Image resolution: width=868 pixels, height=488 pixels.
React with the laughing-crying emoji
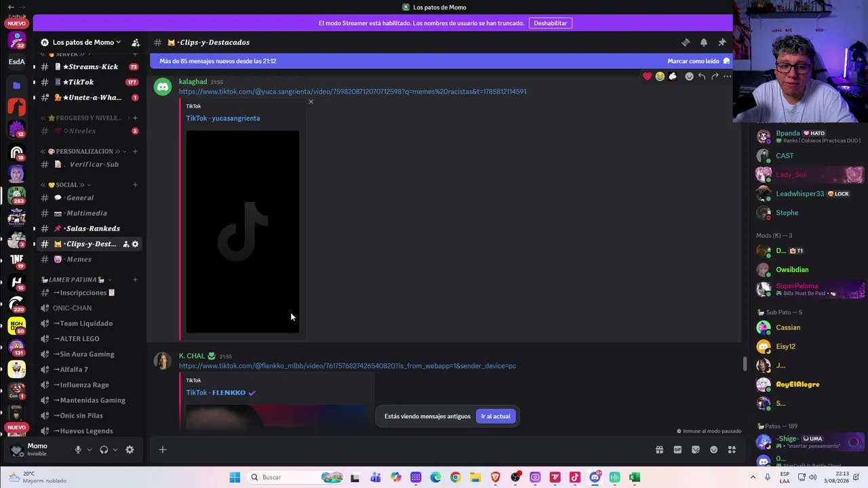[x=660, y=77]
